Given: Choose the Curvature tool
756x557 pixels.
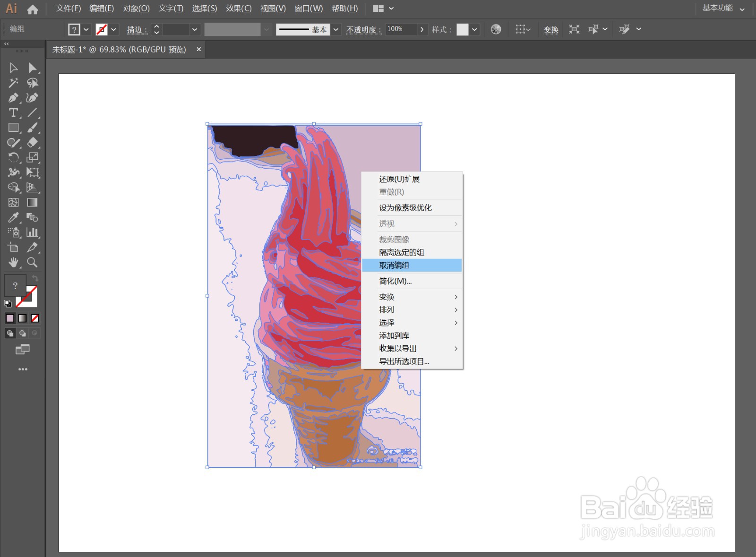Looking at the screenshot, I should 32,98.
